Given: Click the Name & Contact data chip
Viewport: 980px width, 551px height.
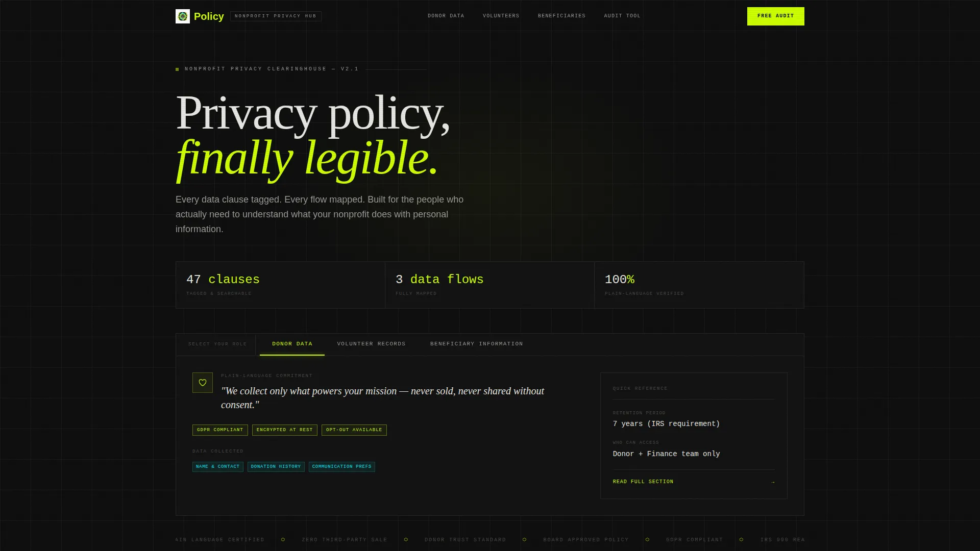Looking at the screenshot, I should coord(218,467).
